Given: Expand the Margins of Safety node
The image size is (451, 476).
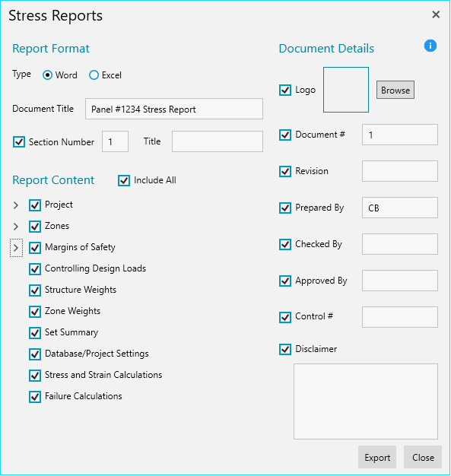Looking at the screenshot, I should (x=16, y=248).
